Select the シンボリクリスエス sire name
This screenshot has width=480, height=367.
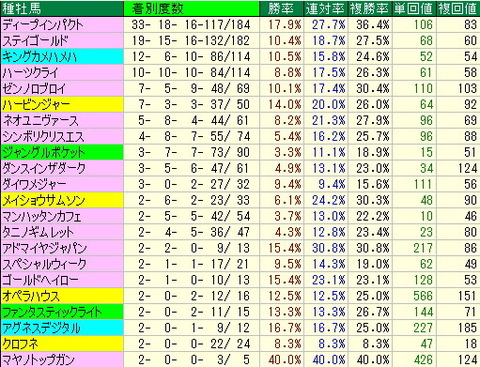point(43,137)
